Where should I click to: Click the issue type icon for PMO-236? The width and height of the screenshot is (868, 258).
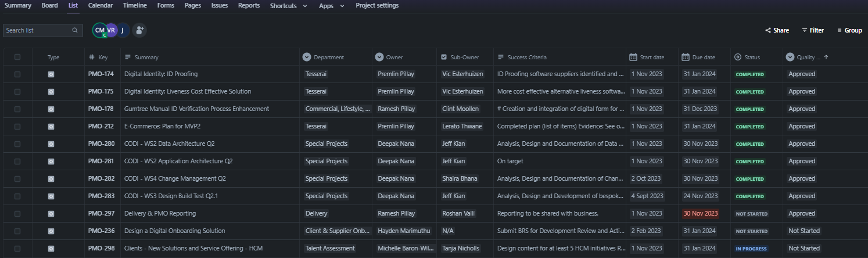coord(51,231)
